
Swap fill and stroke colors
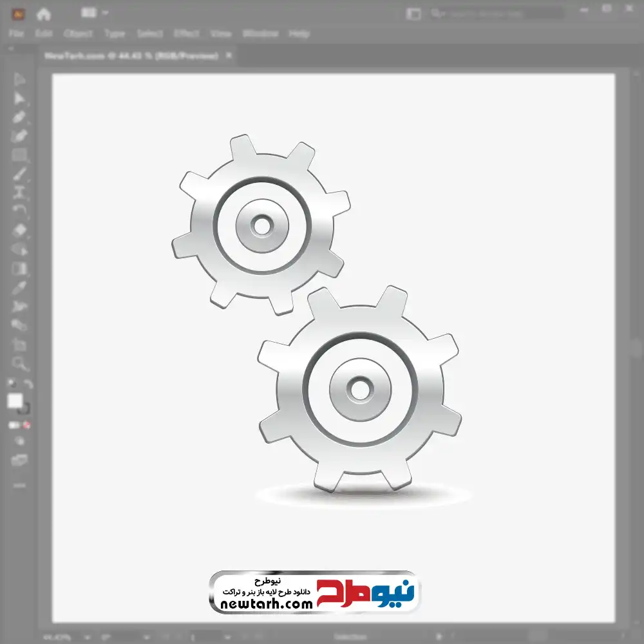[28, 384]
